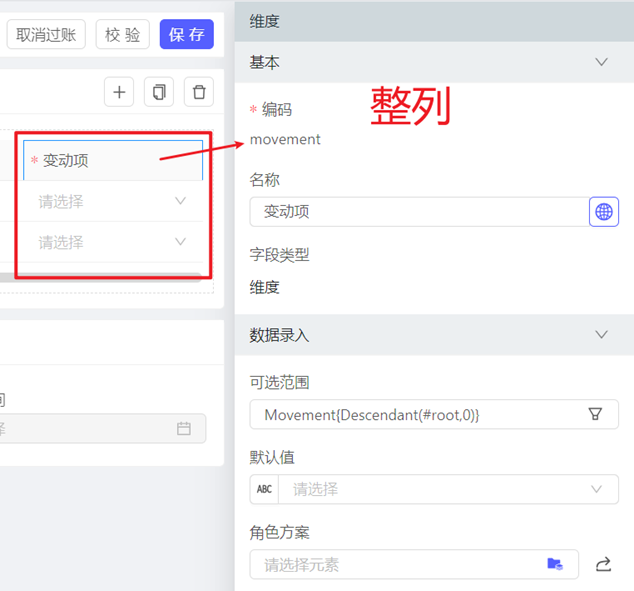Collapse the 基本 section

601,62
